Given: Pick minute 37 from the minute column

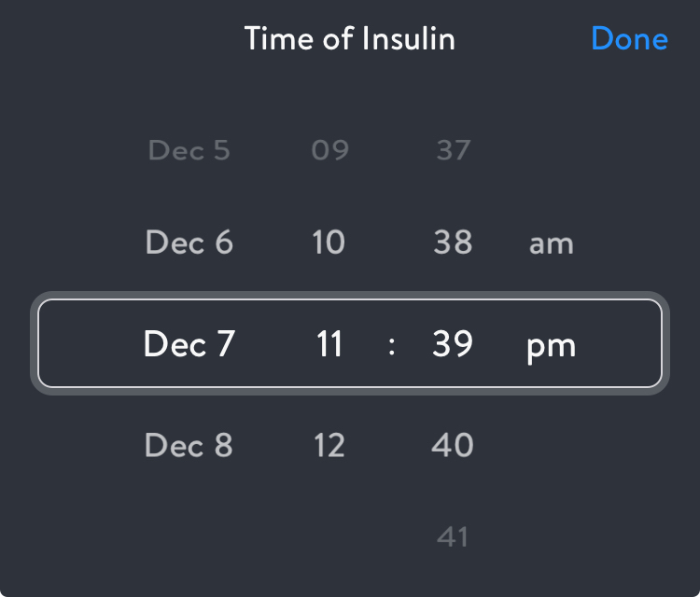Looking at the screenshot, I should point(454,150).
